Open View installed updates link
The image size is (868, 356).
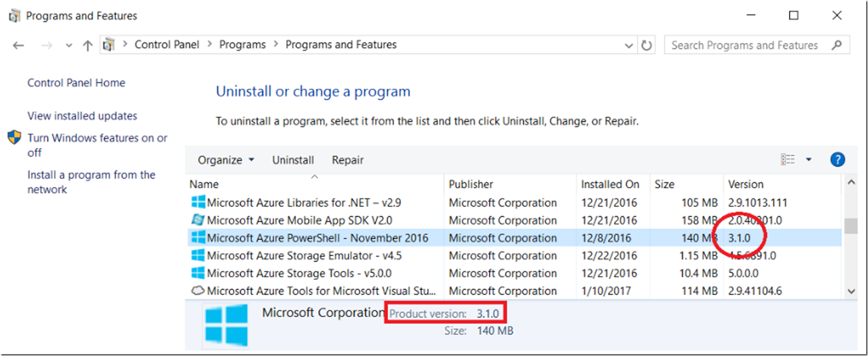82,116
